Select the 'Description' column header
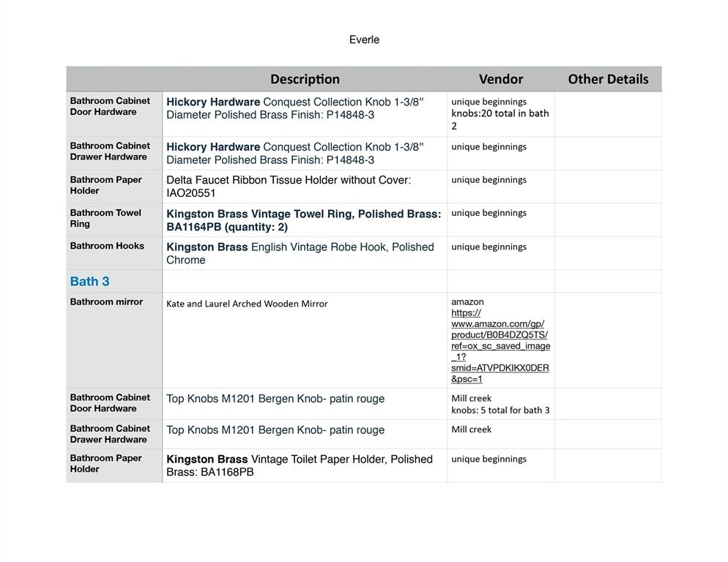Image resolution: width=728 pixels, height=562 pixels. (x=305, y=79)
